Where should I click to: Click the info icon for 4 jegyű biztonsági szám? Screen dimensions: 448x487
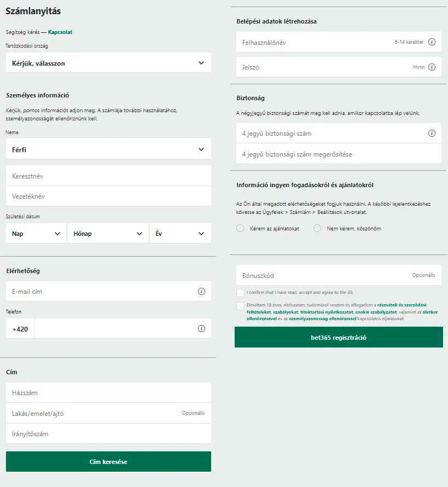pyautogui.click(x=432, y=133)
